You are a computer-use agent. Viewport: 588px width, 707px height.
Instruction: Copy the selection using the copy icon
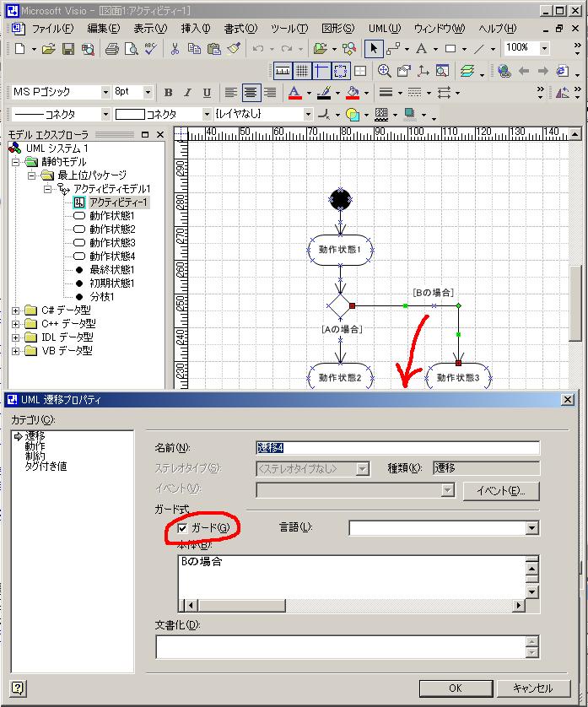[194, 49]
